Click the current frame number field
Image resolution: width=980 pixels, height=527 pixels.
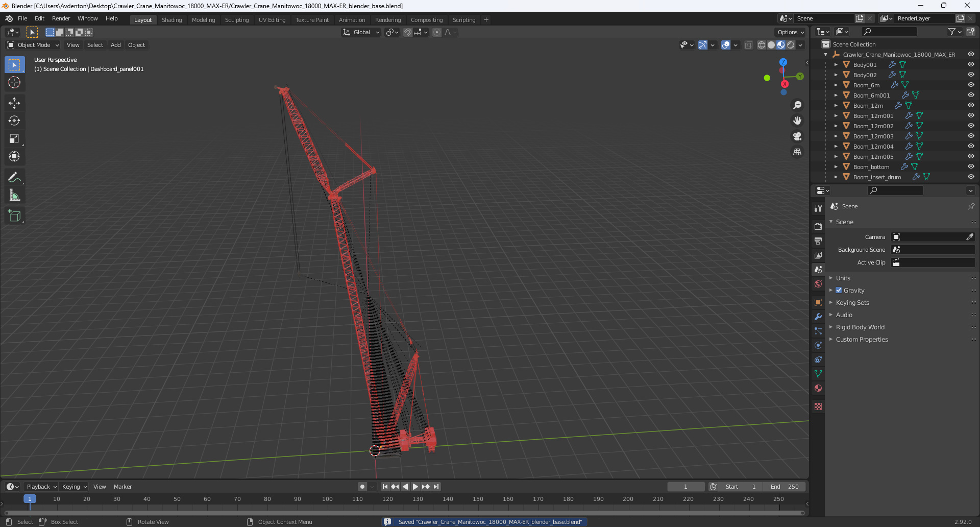pyautogui.click(x=686, y=487)
